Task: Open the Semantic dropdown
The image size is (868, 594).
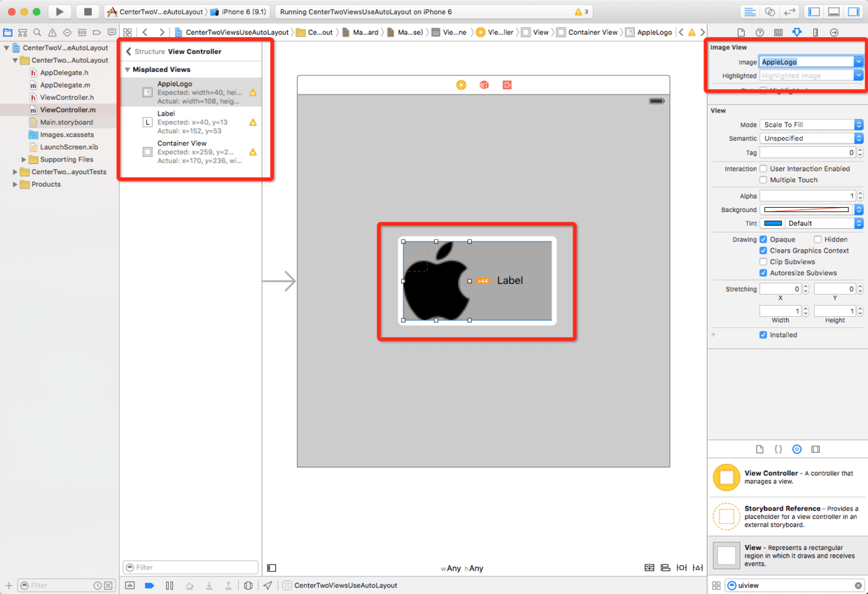Action: pyautogui.click(x=811, y=139)
